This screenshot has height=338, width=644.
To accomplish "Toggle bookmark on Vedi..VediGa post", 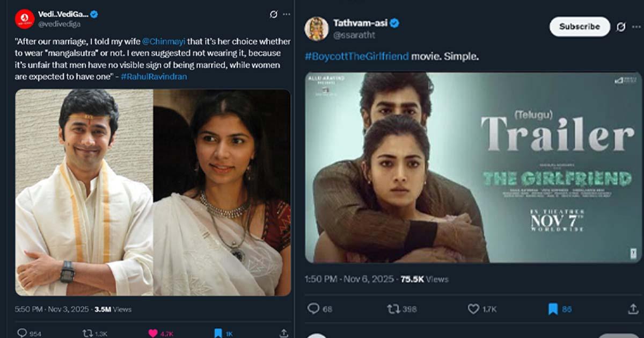I will point(218,333).
